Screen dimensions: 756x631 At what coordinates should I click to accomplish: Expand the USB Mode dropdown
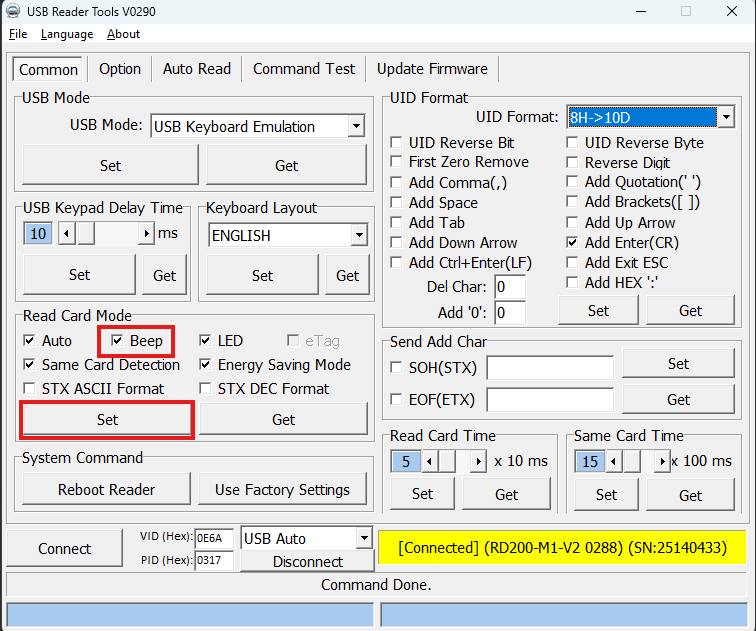356,127
